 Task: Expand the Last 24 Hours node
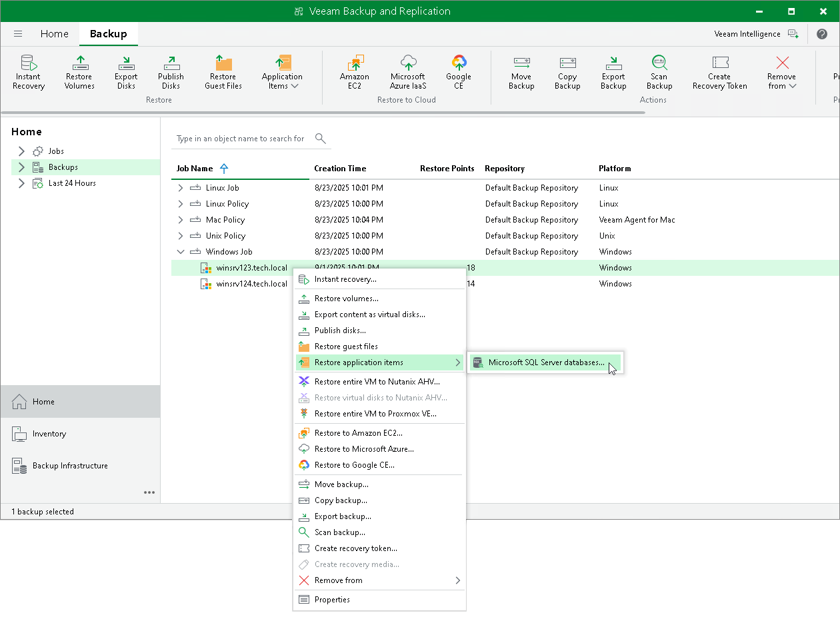tap(21, 183)
